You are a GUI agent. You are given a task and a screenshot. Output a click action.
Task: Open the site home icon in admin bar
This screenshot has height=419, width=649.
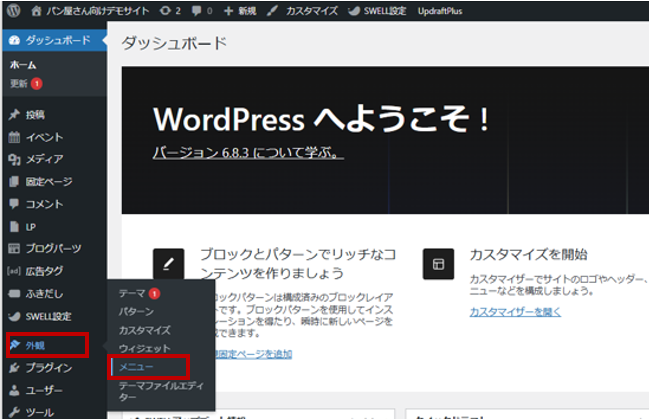(x=36, y=11)
